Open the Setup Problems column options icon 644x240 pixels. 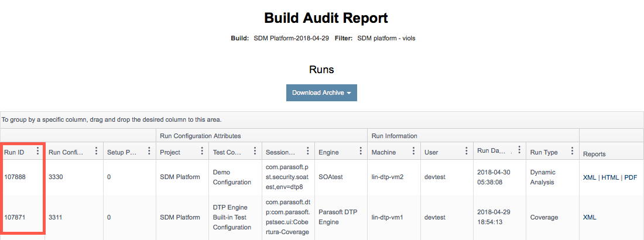coord(149,151)
